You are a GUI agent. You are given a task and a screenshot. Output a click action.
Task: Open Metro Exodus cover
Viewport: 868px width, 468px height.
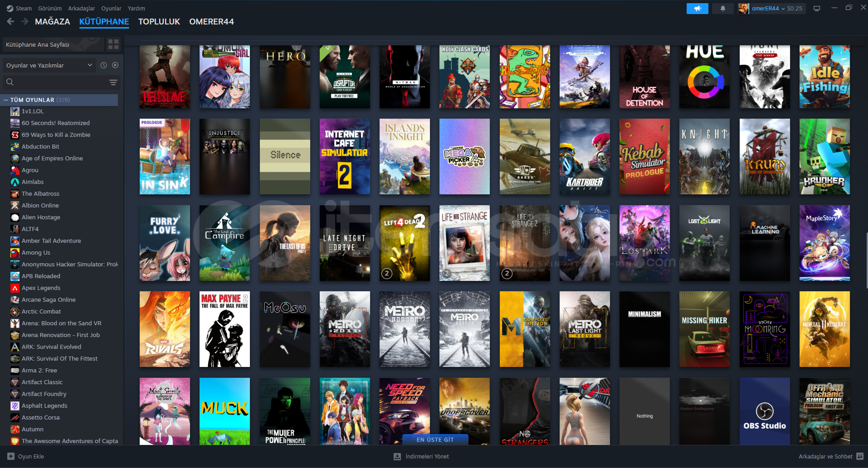405,329
